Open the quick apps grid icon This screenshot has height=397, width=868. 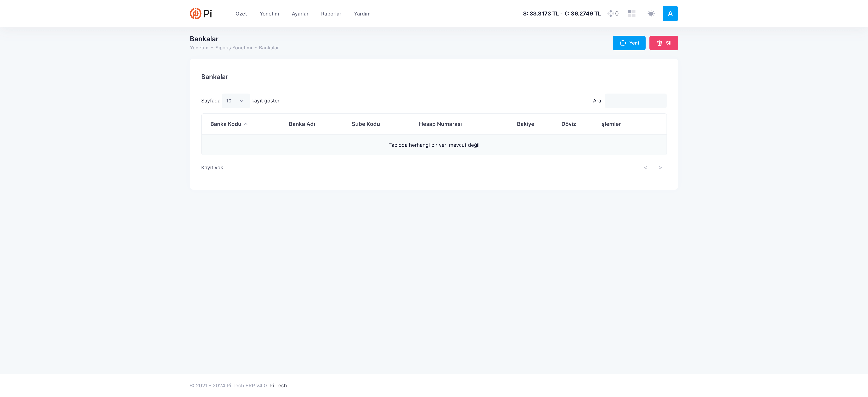point(631,14)
